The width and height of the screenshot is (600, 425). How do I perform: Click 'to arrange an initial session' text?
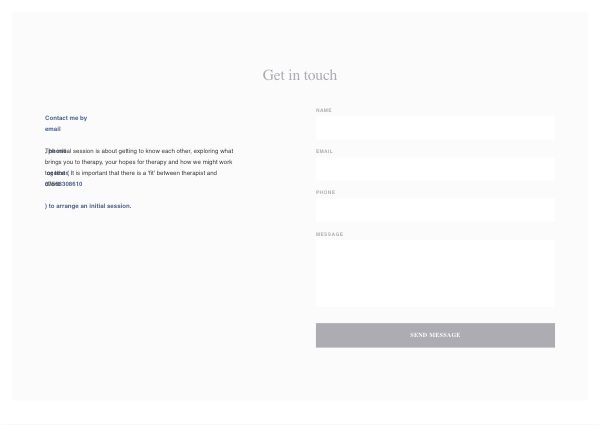click(x=90, y=206)
